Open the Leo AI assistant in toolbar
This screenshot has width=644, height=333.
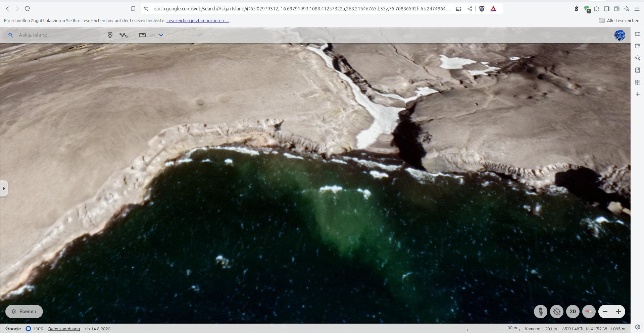(x=627, y=9)
